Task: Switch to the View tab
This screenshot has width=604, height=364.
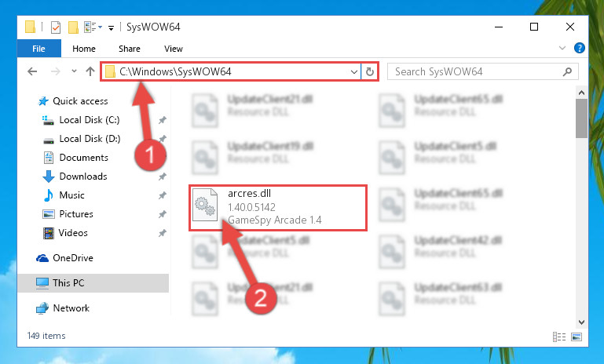Action: pos(174,49)
